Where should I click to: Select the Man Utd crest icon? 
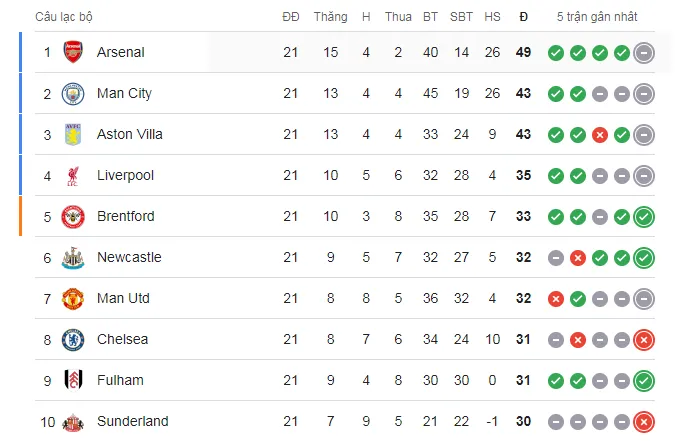tap(73, 298)
